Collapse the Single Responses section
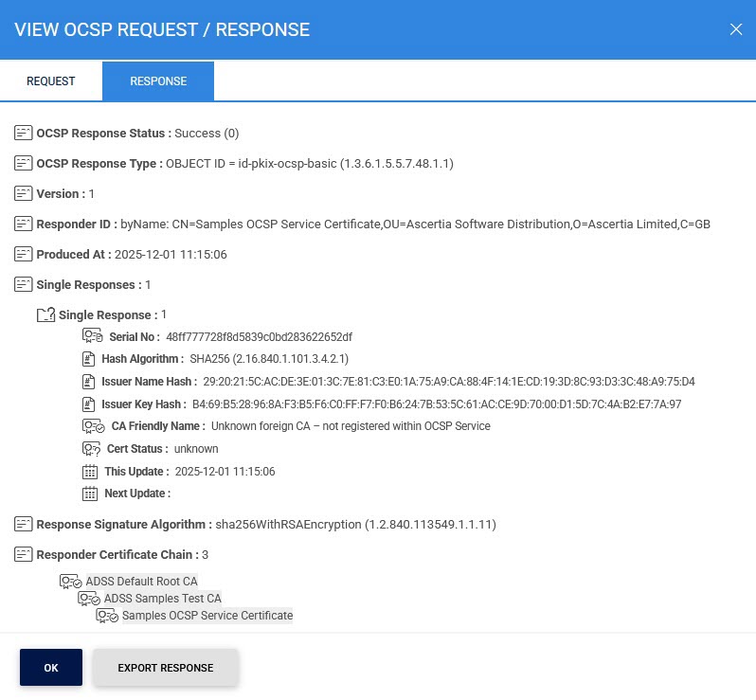Screen dimensions: 756x700 24,284
